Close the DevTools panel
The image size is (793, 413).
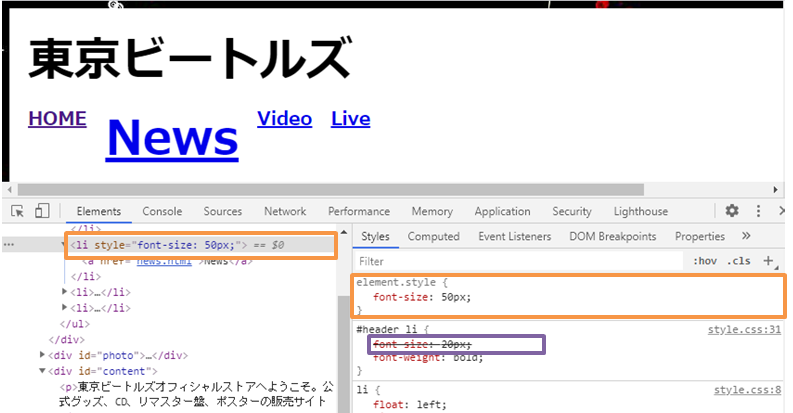[x=782, y=211]
